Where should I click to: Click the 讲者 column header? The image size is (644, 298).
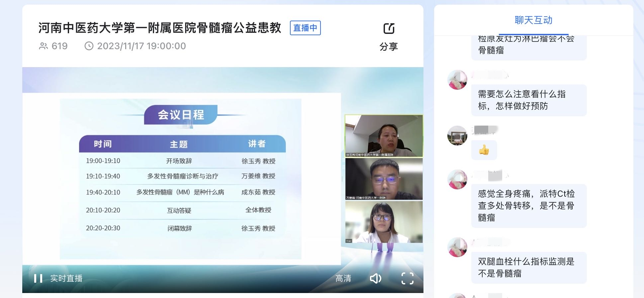click(257, 144)
